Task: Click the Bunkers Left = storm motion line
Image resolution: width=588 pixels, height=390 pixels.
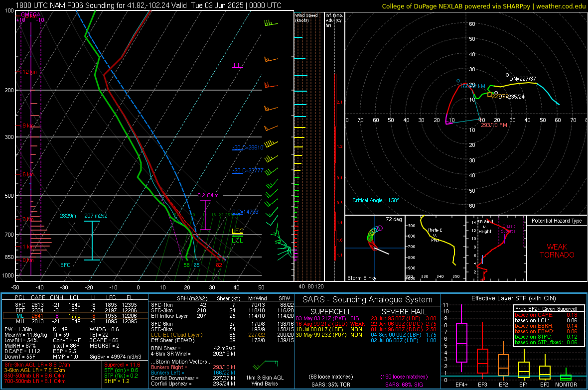Action: (x=193, y=373)
